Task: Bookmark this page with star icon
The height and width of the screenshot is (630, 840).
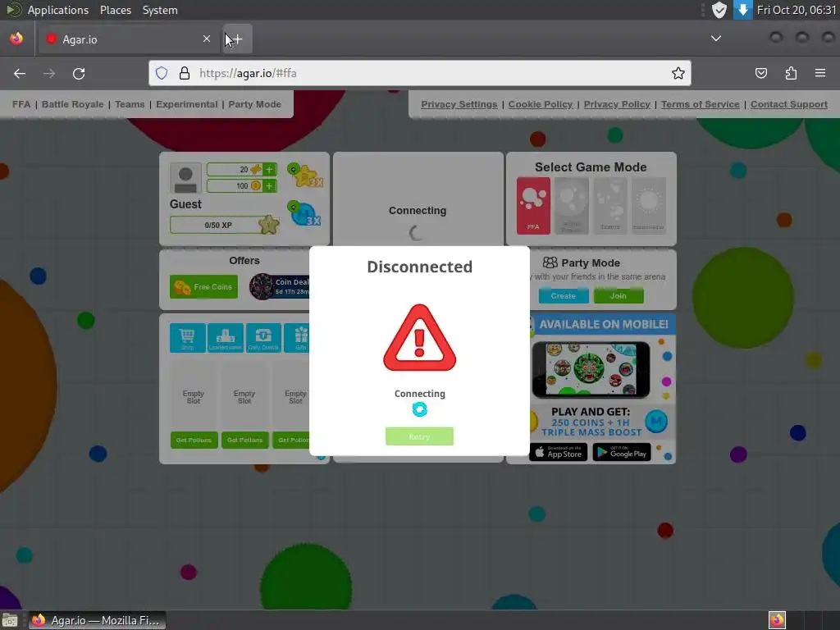Action: click(678, 73)
